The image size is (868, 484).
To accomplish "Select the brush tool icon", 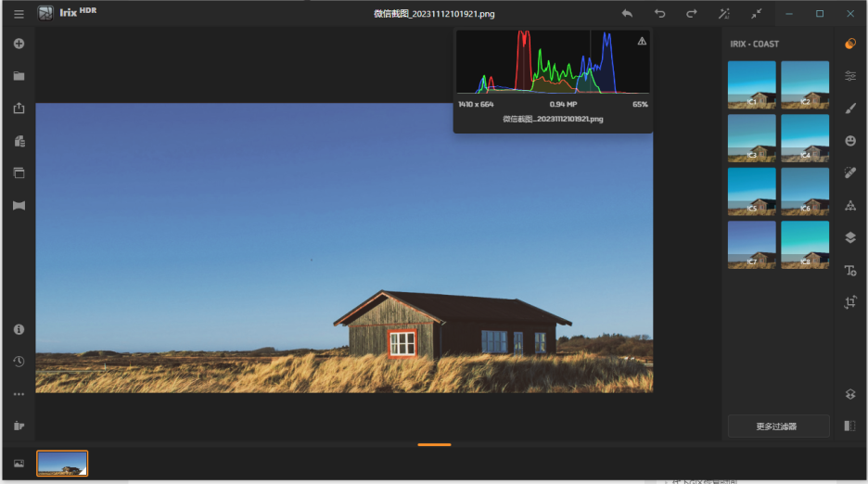I will pos(850,108).
